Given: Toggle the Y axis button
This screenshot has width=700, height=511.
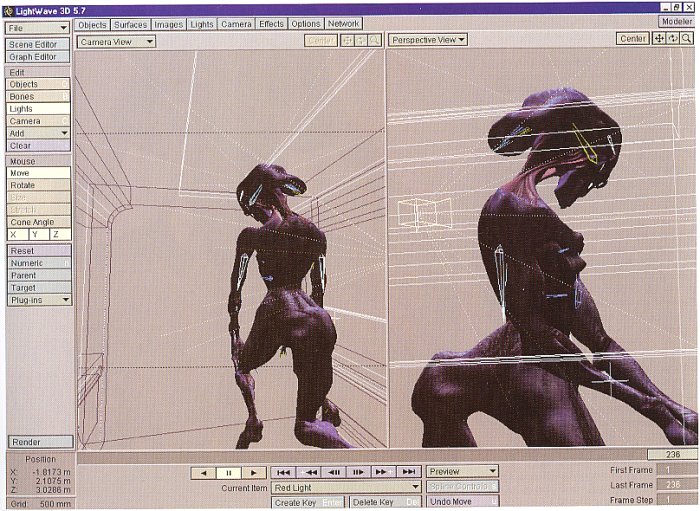Looking at the screenshot, I should (x=39, y=234).
